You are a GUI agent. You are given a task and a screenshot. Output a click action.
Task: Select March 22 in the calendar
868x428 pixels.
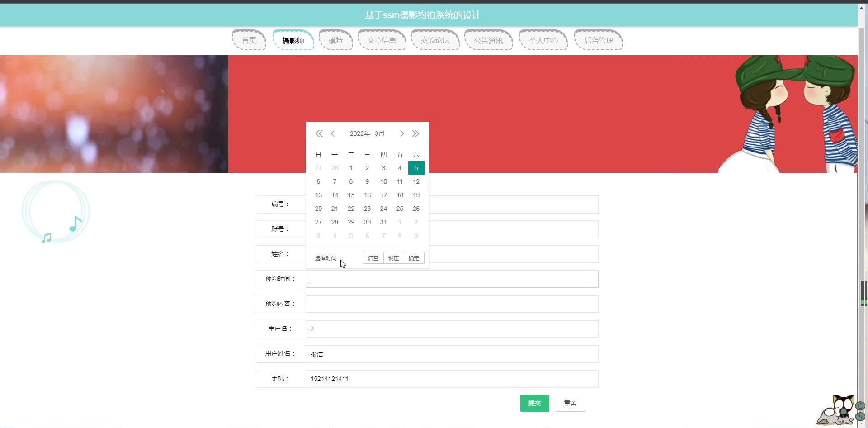tap(351, 209)
